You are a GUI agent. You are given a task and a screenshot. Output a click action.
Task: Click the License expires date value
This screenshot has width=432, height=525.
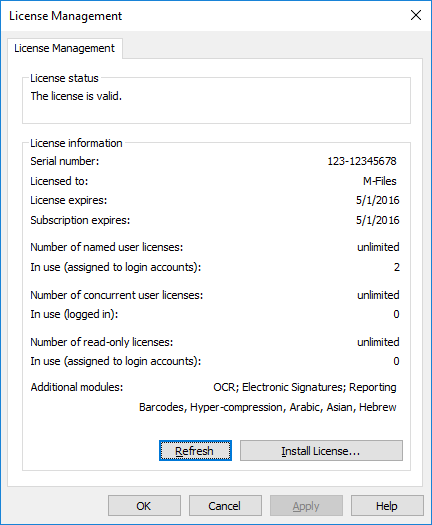coord(377,200)
